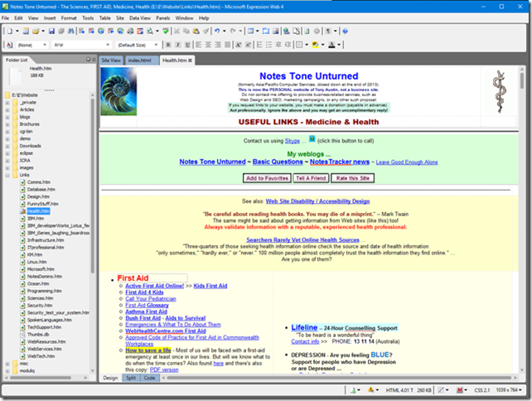Click the Decrease Indent (outdent) icon
Screen dimensions: 532x401
pos(278,45)
